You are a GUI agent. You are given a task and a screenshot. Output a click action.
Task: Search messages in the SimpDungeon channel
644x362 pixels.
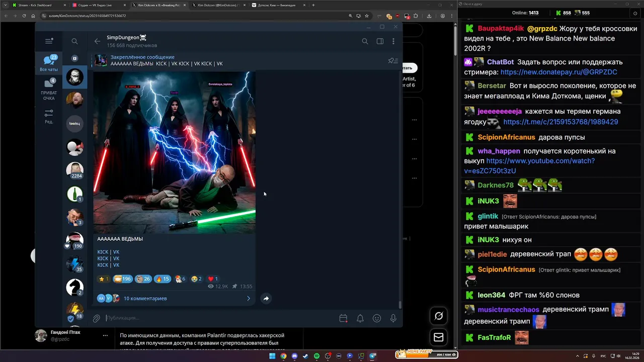[365, 41]
